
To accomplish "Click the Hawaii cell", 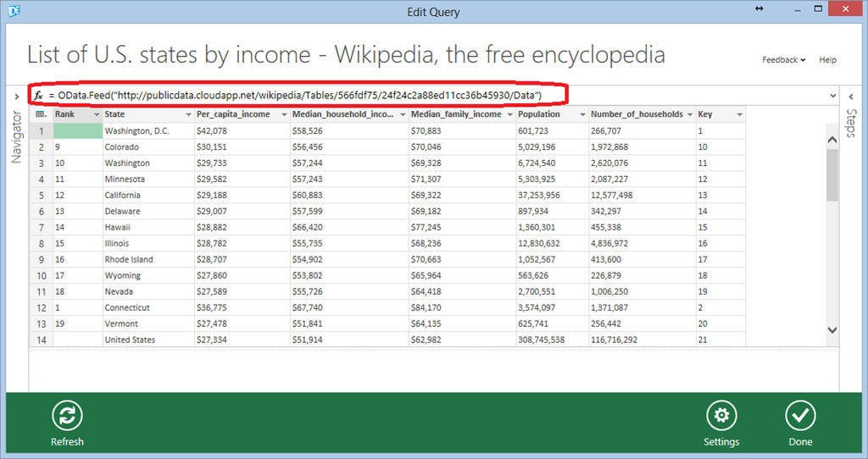I will [148, 227].
